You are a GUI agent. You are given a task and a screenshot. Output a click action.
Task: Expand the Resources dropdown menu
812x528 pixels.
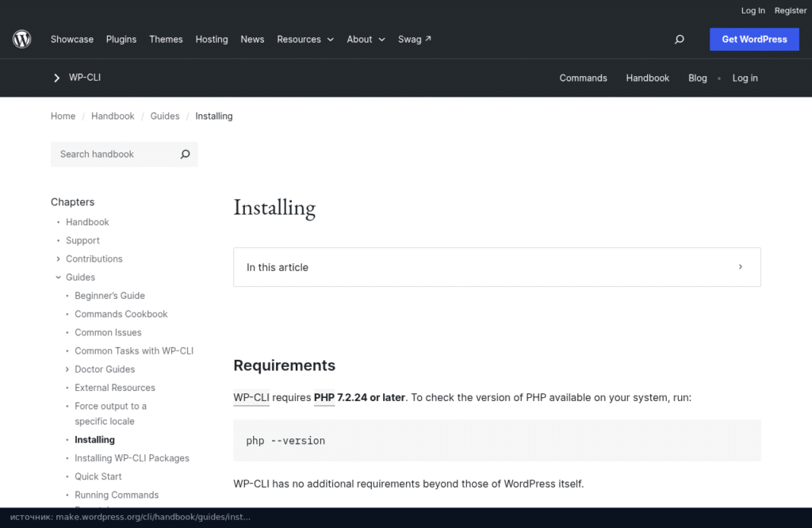(x=305, y=40)
